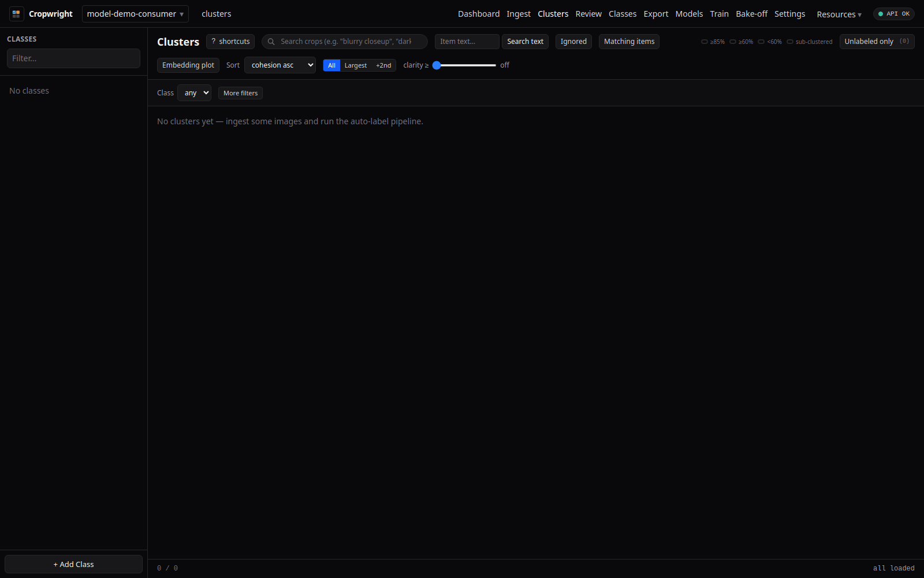The height and width of the screenshot is (578, 924).
Task: Select the All segment option
Action: (x=331, y=65)
